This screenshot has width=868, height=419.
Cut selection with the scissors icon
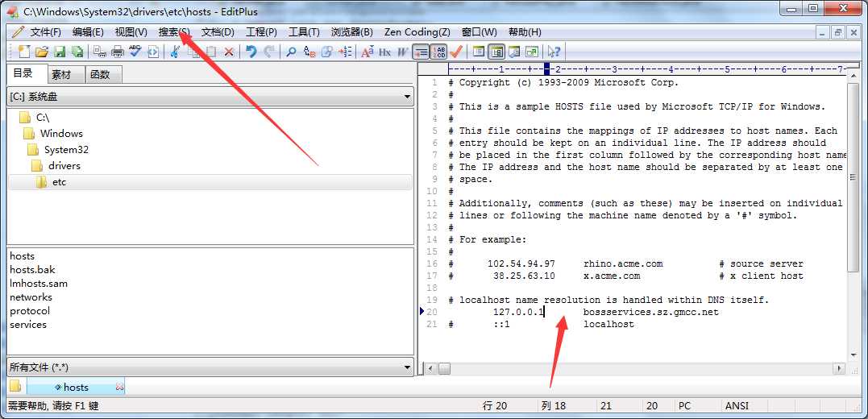coord(174,52)
